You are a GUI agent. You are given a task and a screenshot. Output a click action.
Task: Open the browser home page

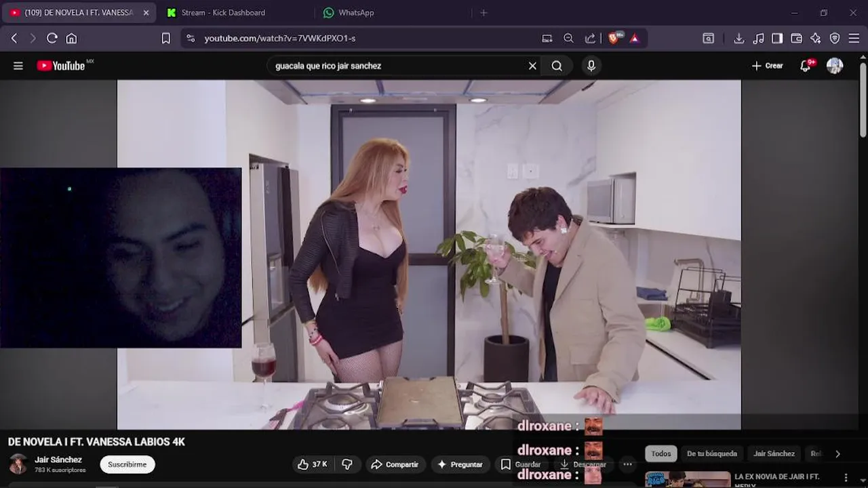pyautogui.click(x=71, y=39)
